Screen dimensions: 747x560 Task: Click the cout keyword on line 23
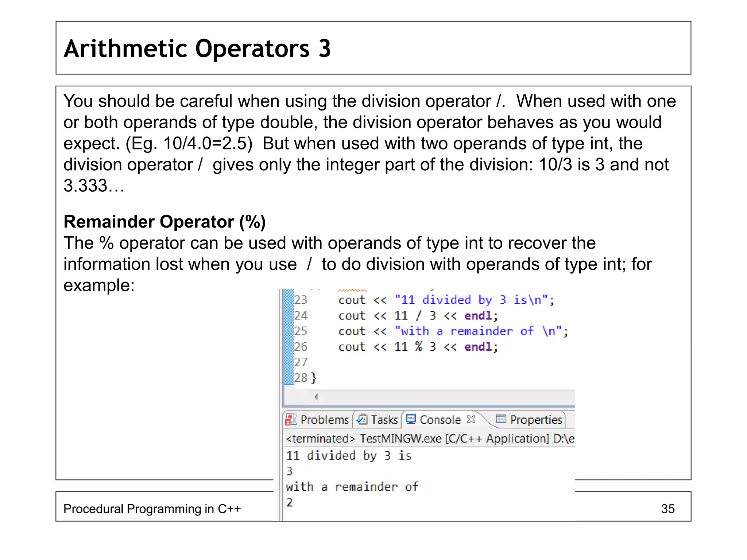[x=352, y=300]
